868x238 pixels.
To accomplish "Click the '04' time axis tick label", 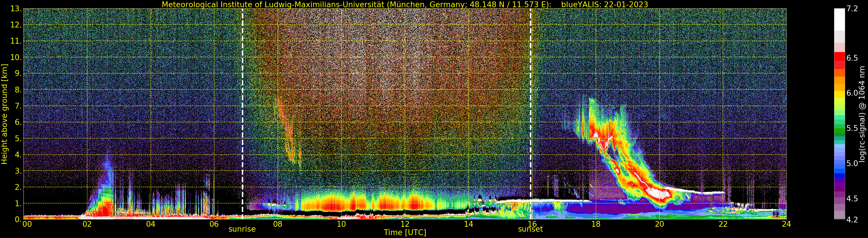I will (151, 224).
